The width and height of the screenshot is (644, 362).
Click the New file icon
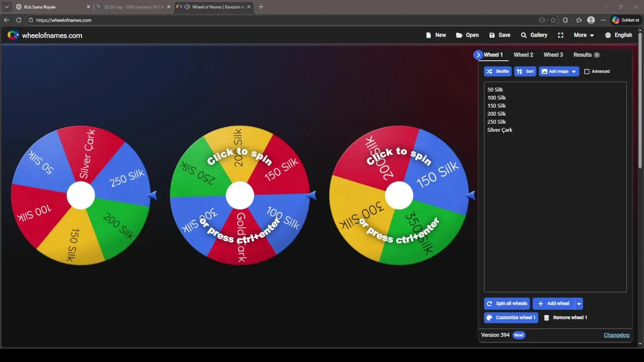pyautogui.click(x=429, y=35)
